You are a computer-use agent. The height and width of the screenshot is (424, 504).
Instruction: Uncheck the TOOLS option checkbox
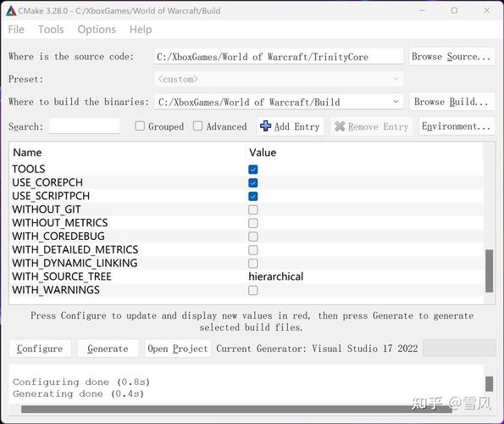click(x=253, y=170)
